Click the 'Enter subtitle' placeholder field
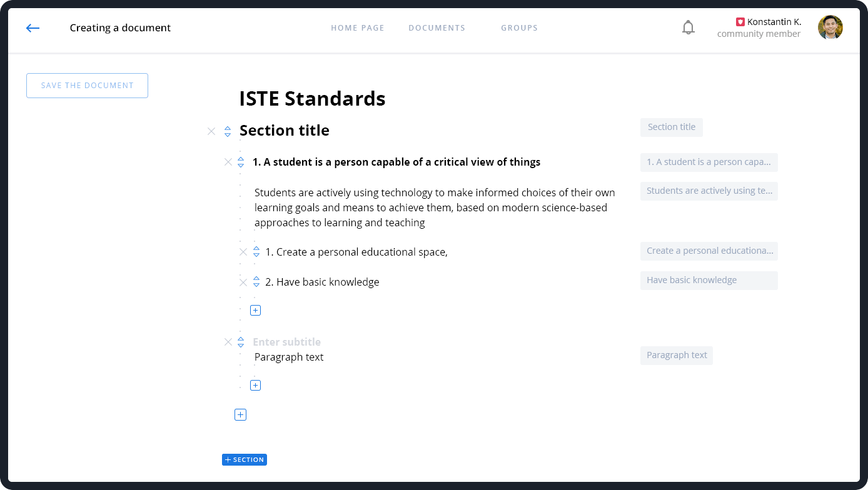 click(x=286, y=342)
